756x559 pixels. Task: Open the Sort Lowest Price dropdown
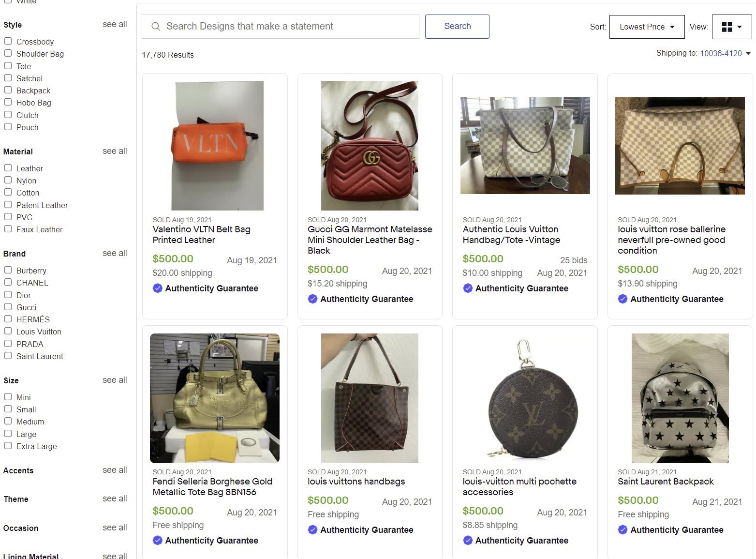pos(647,27)
